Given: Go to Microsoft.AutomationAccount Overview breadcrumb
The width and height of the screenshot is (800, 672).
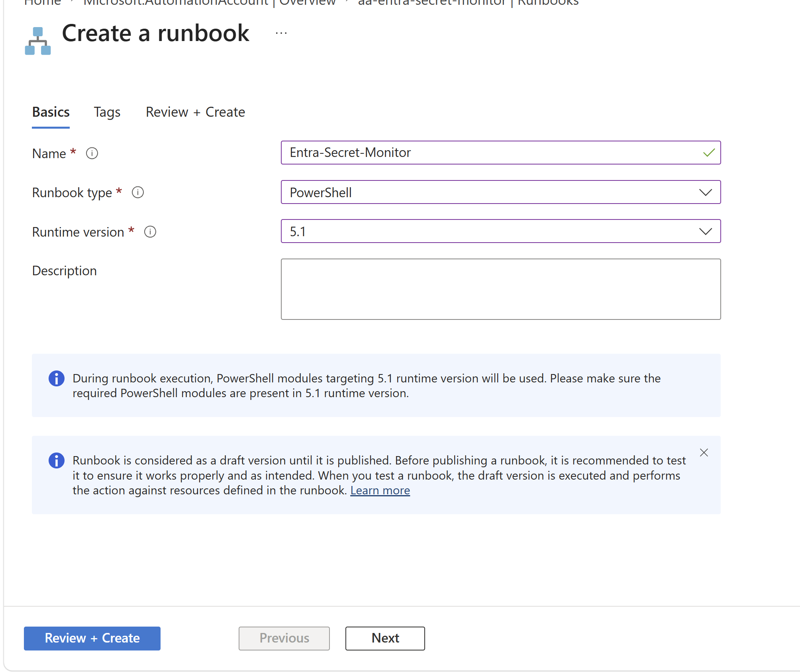Looking at the screenshot, I should (x=210, y=3).
